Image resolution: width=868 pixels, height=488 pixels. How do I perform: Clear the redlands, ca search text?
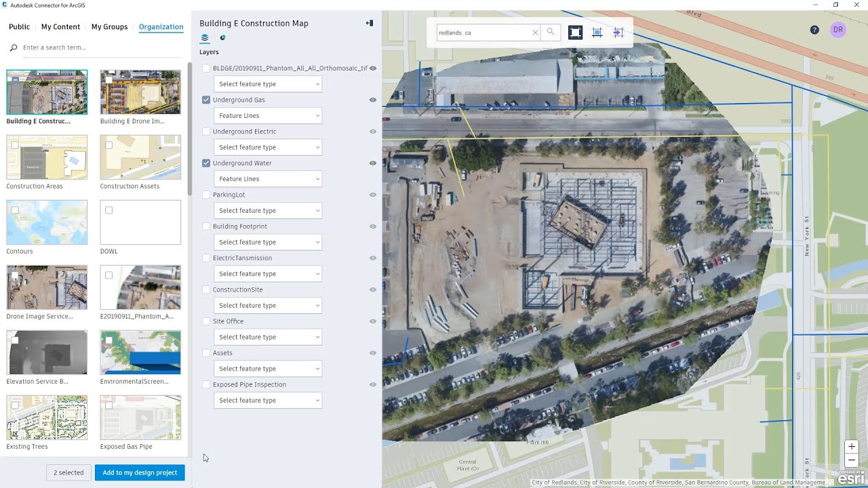coord(535,33)
